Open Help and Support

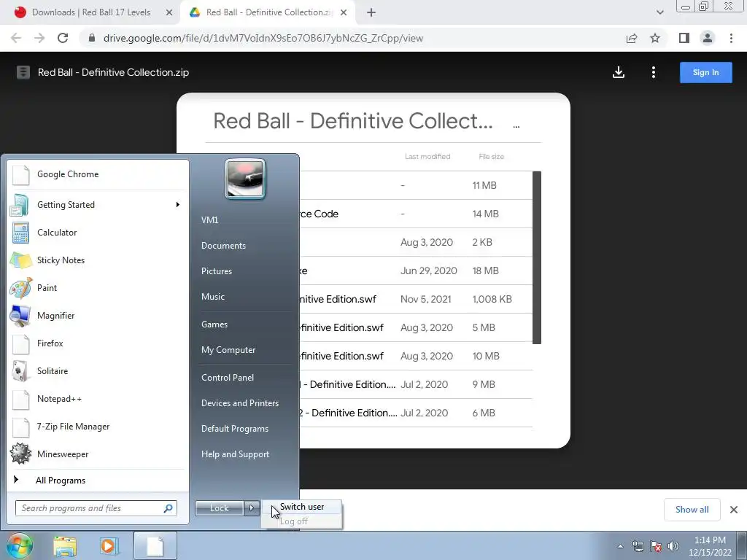[236, 454]
